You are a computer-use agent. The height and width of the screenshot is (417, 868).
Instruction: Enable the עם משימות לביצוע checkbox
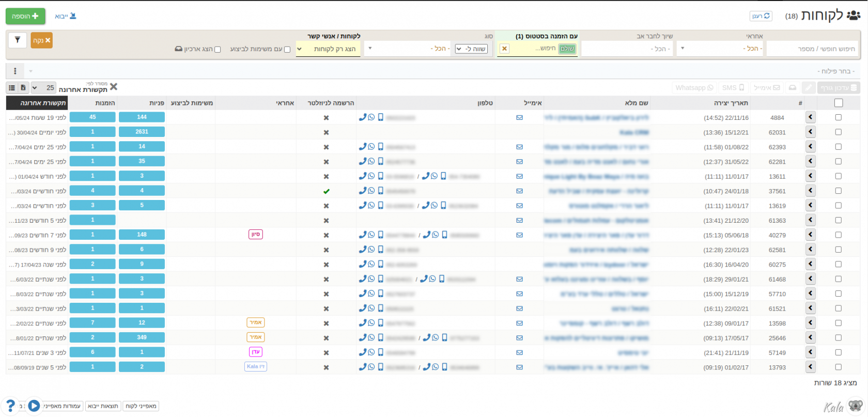[x=287, y=50]
